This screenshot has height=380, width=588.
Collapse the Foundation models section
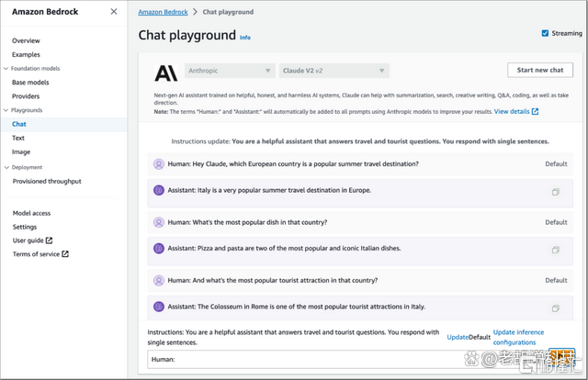(x=6, y=68)
